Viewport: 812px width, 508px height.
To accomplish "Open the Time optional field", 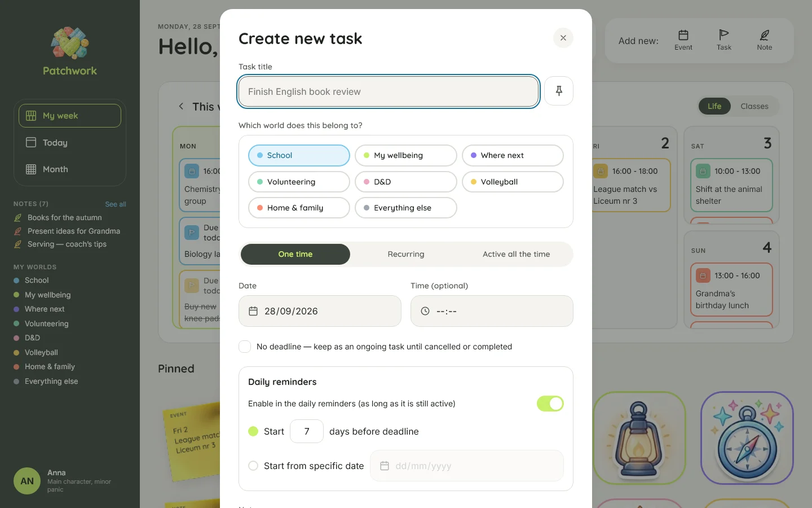I will [492, 311].
